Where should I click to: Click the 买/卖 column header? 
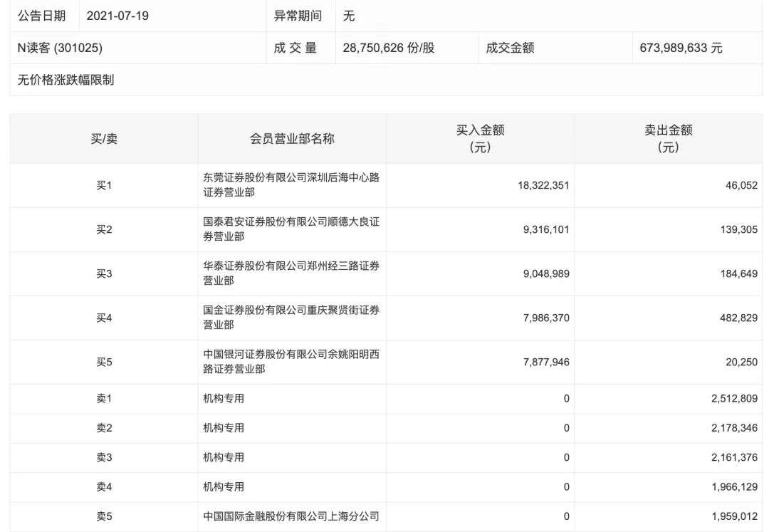(x=104, y=139)
